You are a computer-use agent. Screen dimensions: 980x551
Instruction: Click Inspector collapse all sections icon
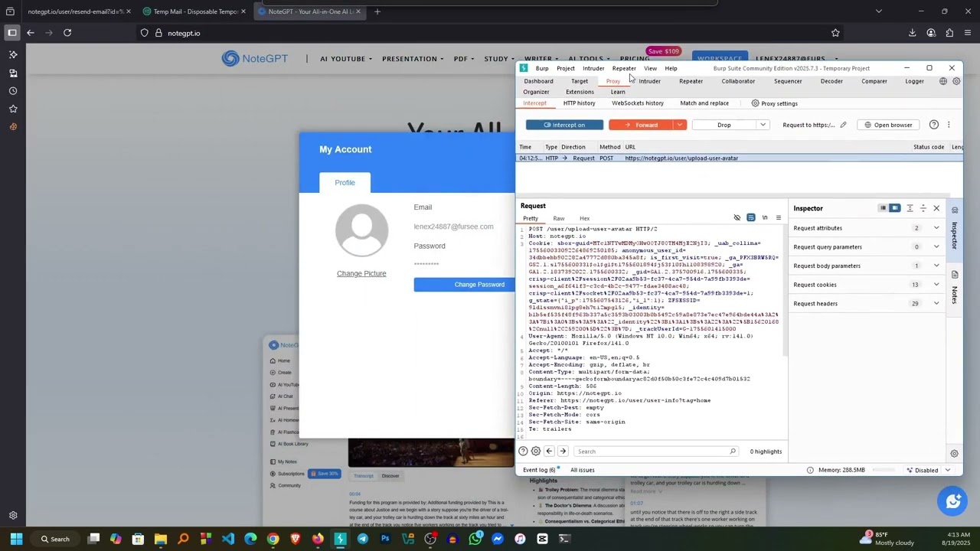pyautogui.click(x=923, y=208)
